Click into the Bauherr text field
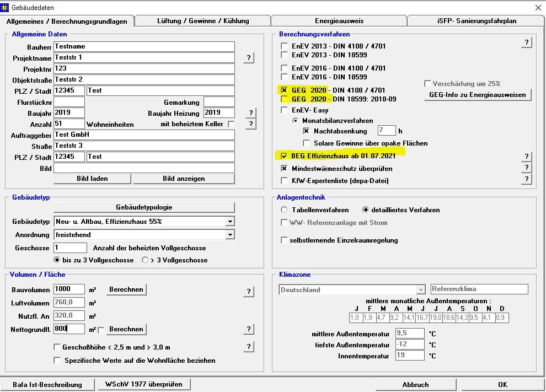 coord(144,47)
